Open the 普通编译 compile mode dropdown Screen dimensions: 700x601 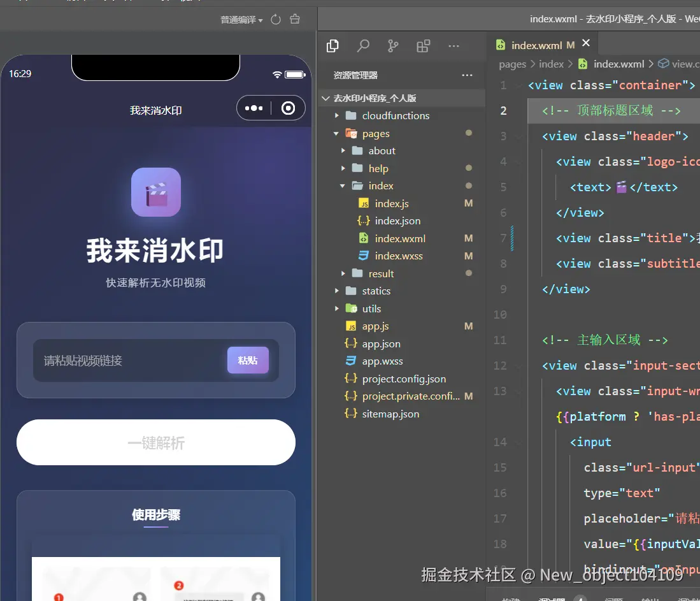[241, 20]
